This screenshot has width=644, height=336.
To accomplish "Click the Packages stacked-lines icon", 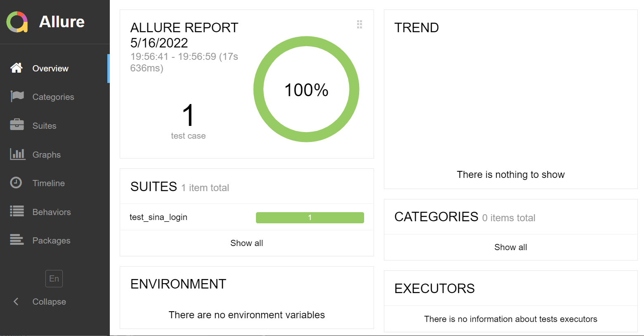I will coord(17,240).
